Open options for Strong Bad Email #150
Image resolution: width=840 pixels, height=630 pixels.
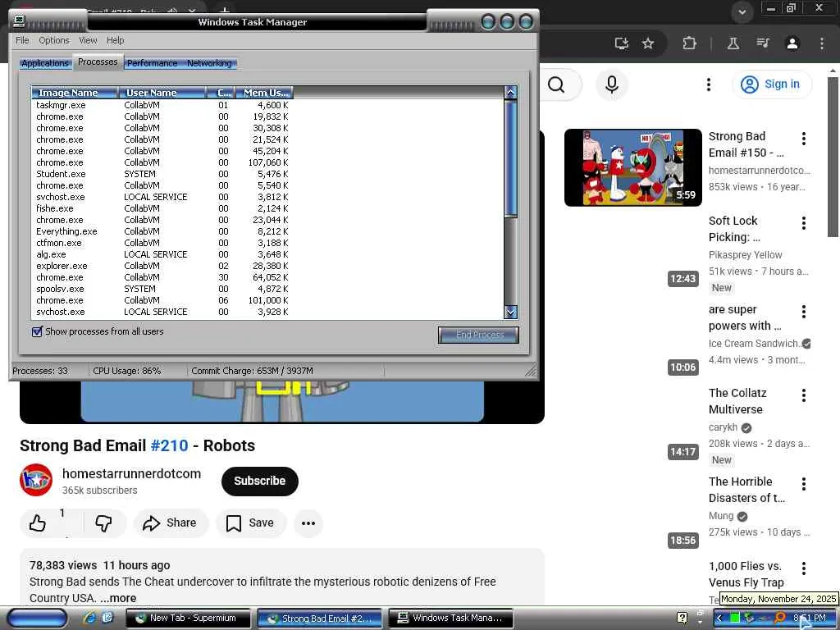pos(804,139)
